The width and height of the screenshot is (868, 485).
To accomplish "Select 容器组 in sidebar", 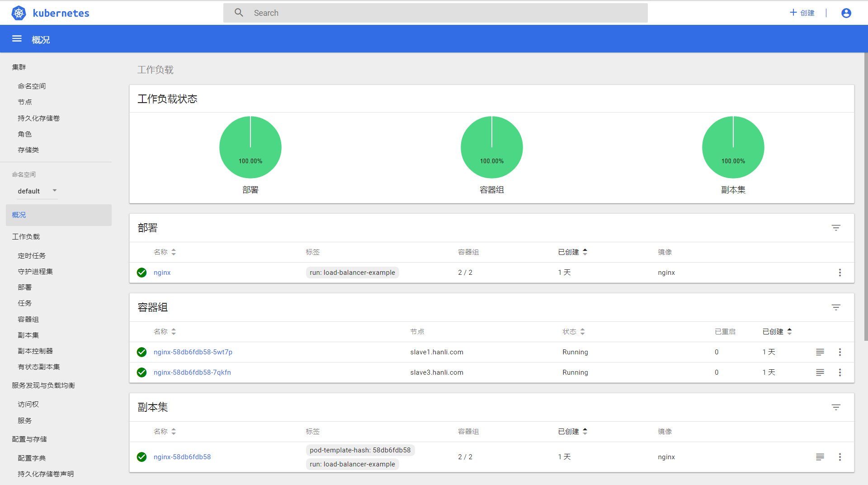I will [x=28, y=320].
